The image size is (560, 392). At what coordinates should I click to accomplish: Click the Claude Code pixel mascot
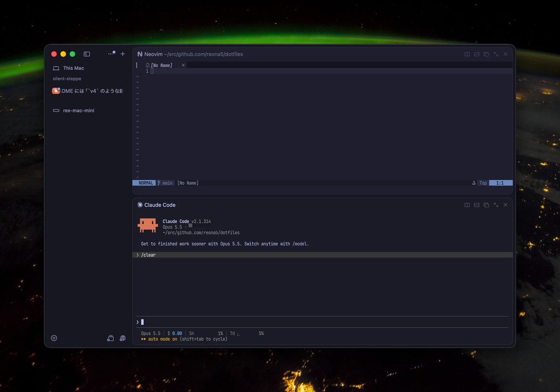click(x=148, y=225)
